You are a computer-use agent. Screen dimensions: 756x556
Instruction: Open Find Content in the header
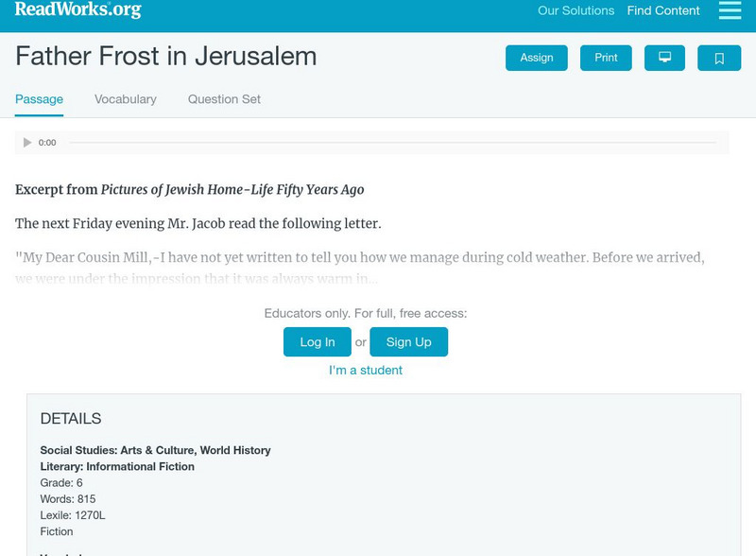point(663,11)
